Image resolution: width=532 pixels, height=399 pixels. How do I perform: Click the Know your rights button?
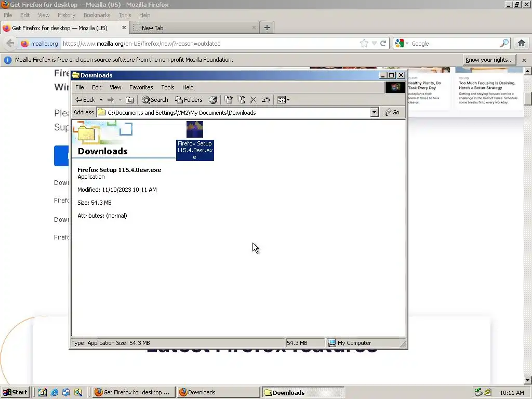click(489, 60)
